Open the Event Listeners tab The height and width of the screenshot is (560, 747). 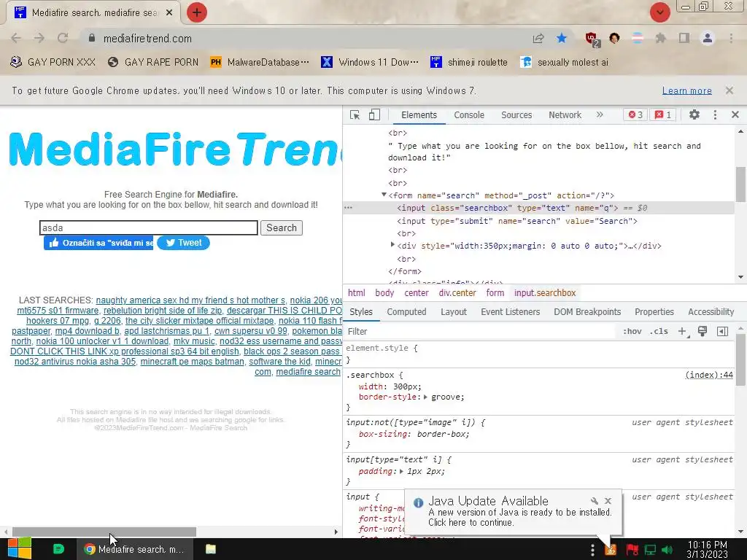tap(510, 312)
